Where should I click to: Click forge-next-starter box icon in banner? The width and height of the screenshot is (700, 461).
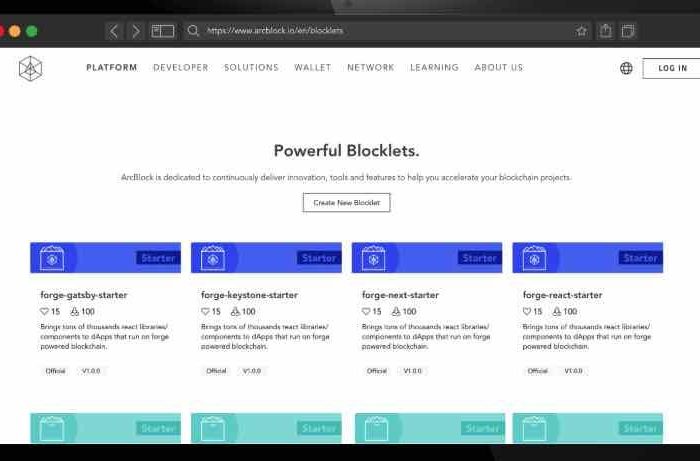pyautogui.click(x=373, y=258)
